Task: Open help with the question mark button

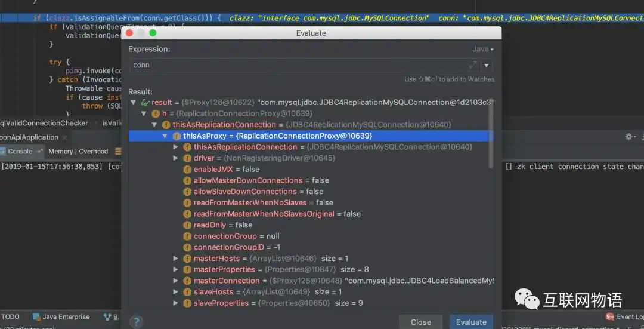Action: (137, 322)
